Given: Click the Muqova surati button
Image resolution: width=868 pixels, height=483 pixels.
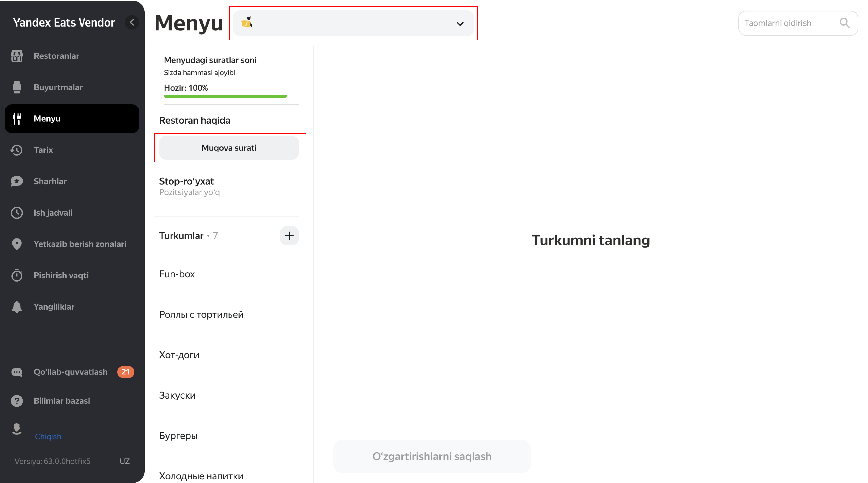Looking at the screenshot, I should pos(229,148).
